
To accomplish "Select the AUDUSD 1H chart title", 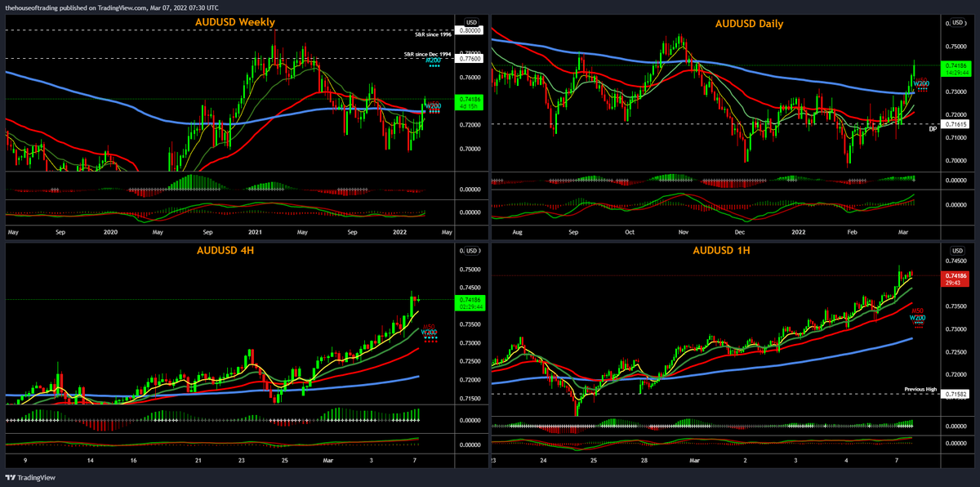I will 722,250.
